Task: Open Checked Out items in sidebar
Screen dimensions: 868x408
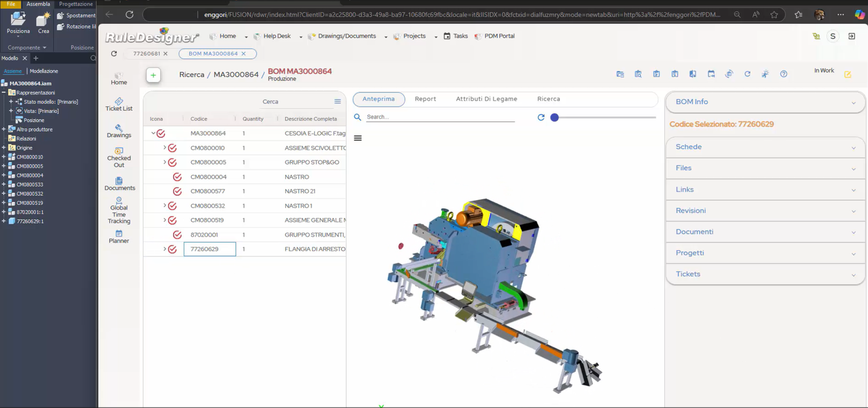Action: [x=119, y=157]
